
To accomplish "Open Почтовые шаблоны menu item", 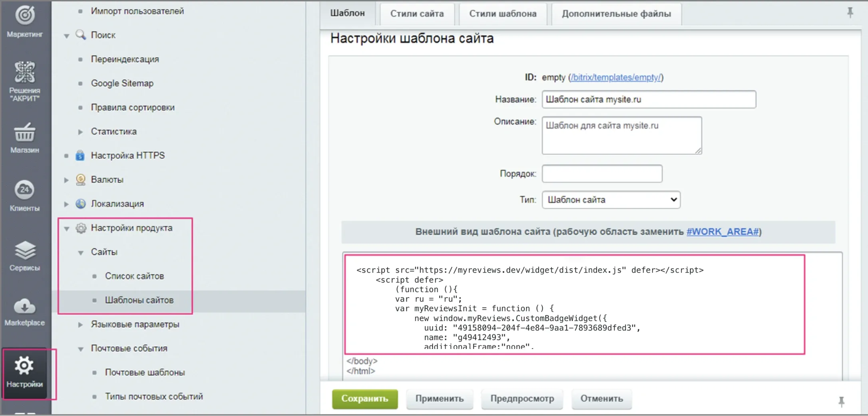I will (x=145, y=372).
